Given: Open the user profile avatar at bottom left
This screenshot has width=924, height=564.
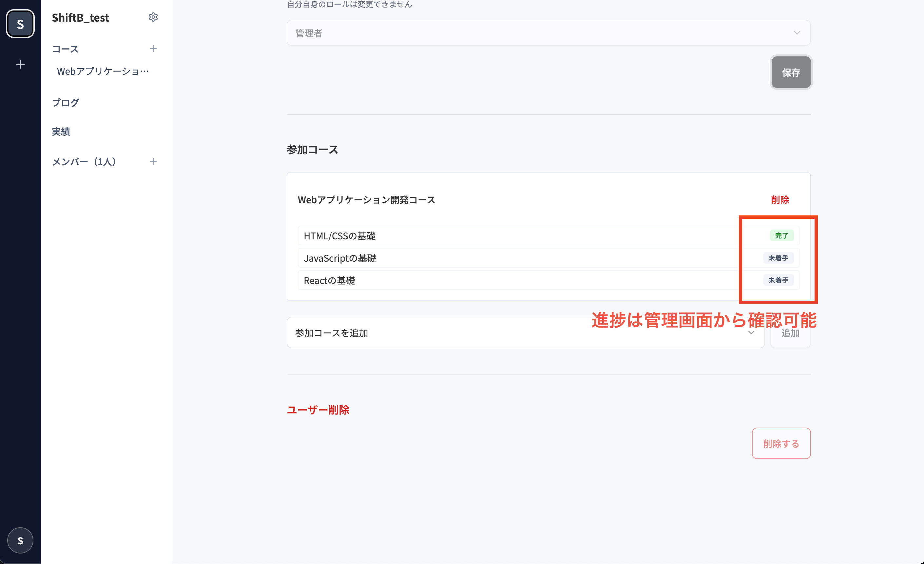Looking at the screenshot, I should 20,540.
